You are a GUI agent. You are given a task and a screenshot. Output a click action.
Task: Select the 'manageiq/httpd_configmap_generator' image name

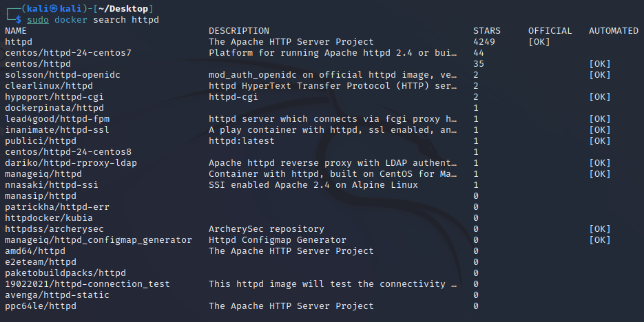(98, 240)
